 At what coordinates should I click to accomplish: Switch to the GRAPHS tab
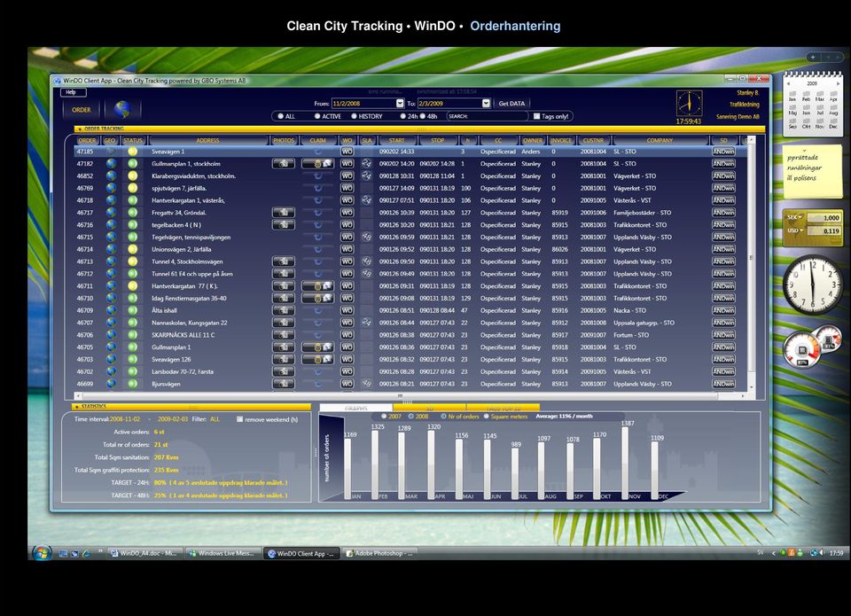point(356,408)
